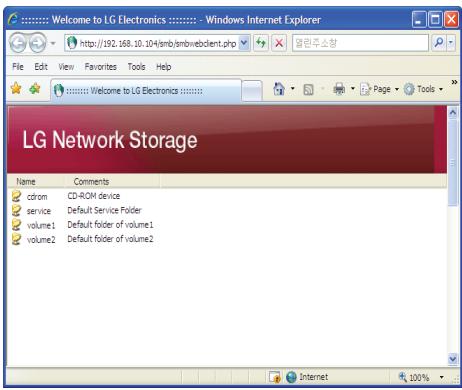Click Add to Favorites star-plus icon
This screenshot has height=390, width=462.
coord(35,89)
